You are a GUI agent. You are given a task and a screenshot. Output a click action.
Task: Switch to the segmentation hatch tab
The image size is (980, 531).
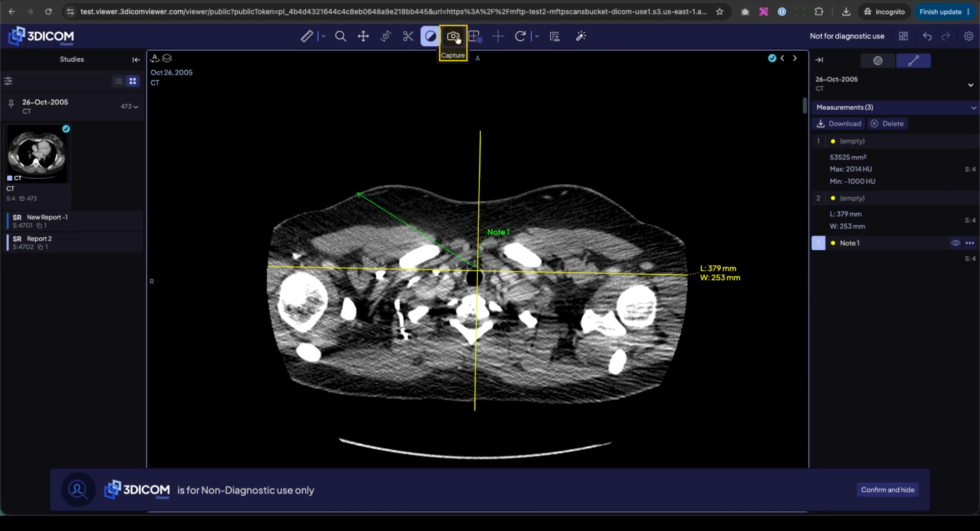878,61
